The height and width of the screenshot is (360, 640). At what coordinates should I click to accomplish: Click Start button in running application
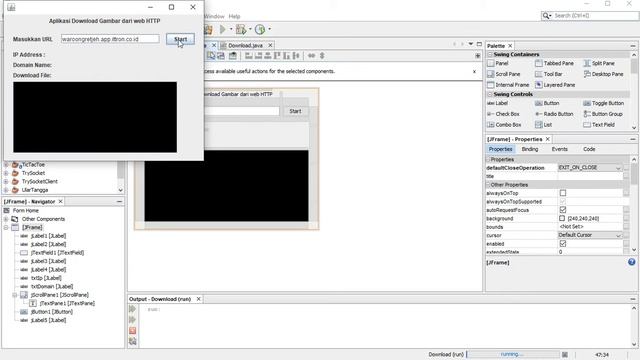pyautogui.click(x=180, y=39)
